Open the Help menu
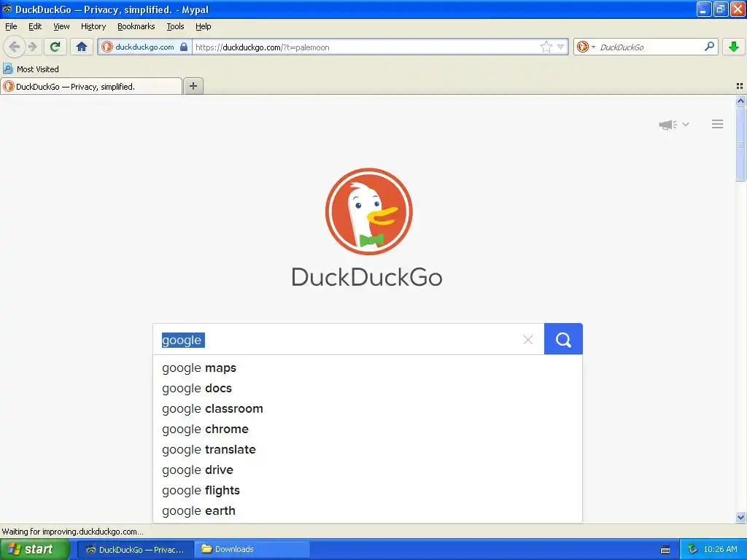This screenshot has width=747, height=560. pos(203,26)
